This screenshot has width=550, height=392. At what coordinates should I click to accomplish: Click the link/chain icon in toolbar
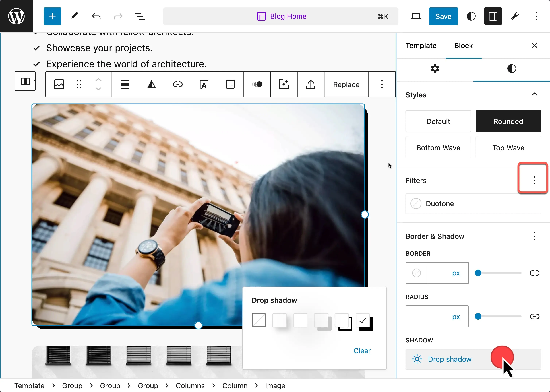click(x=177, y=84)
